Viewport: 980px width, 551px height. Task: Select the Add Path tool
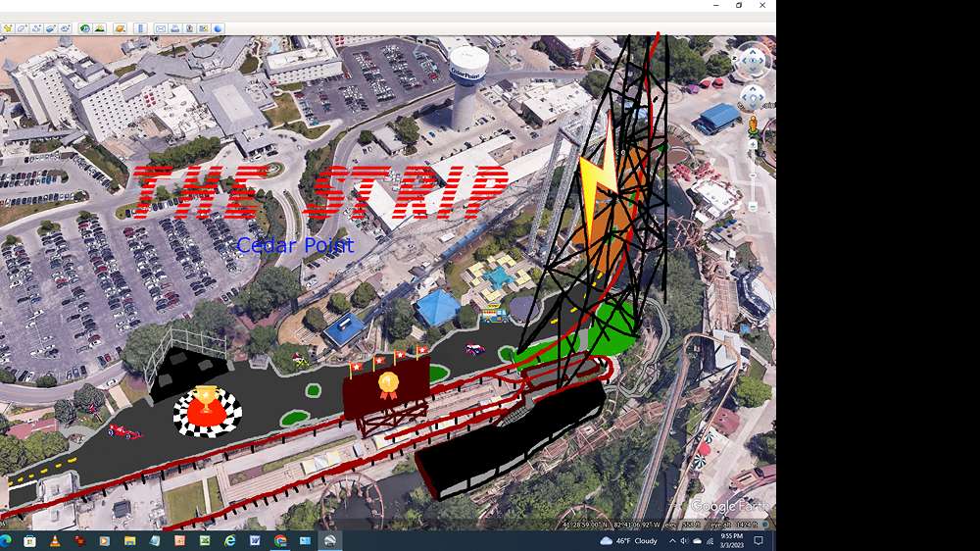click(36, 28)
